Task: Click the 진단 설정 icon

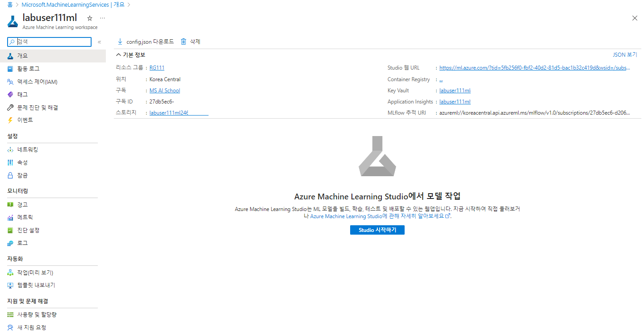Action: point(10,230)
